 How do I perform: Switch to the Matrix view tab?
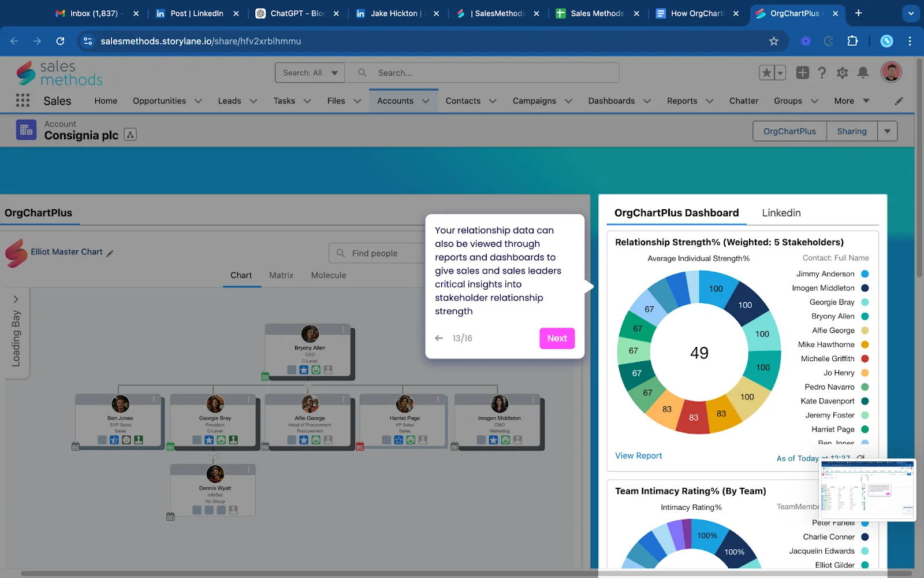281,275
